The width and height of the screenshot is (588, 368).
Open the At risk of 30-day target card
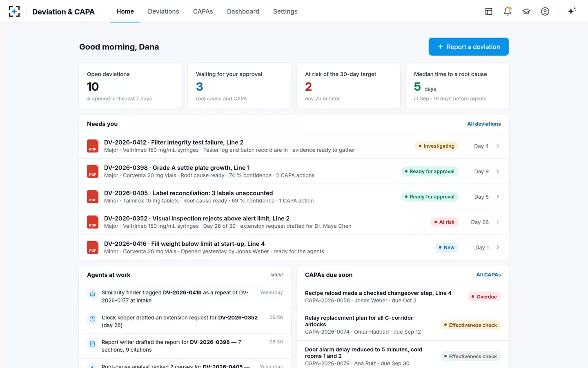[x=348, y=85]
